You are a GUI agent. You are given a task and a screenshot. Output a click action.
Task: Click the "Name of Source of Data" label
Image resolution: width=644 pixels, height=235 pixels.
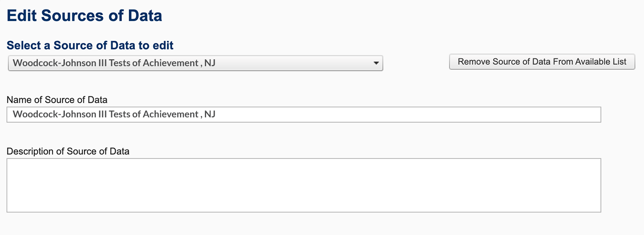(57, 100)
